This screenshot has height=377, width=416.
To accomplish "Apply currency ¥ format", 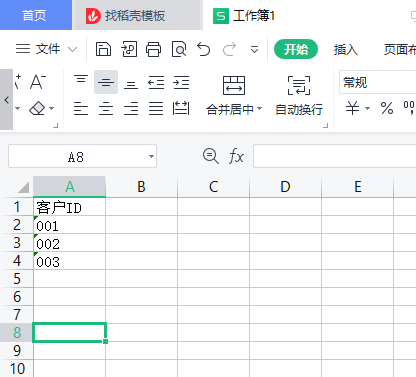I will point(352,108).
